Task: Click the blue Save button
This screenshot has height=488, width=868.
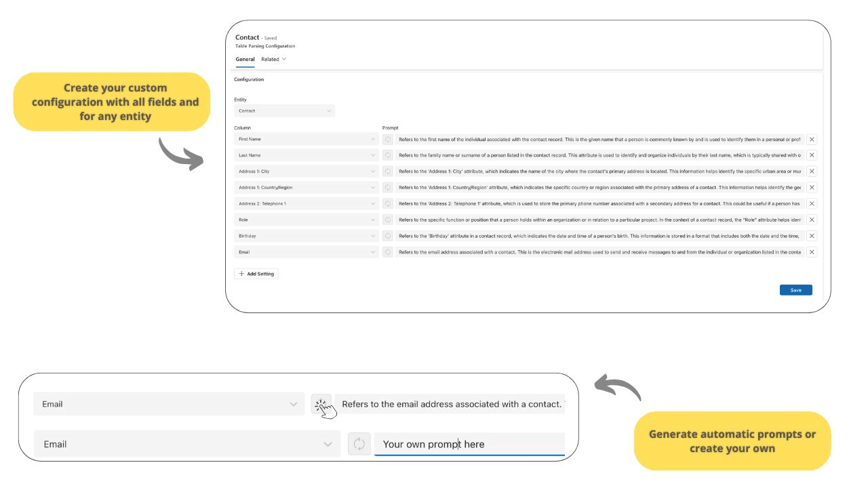Action: 796,290
